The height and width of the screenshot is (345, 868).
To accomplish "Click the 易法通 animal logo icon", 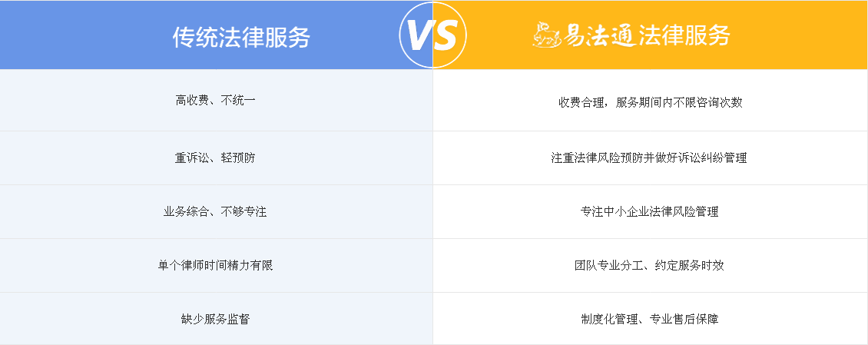I will (547, 35).
